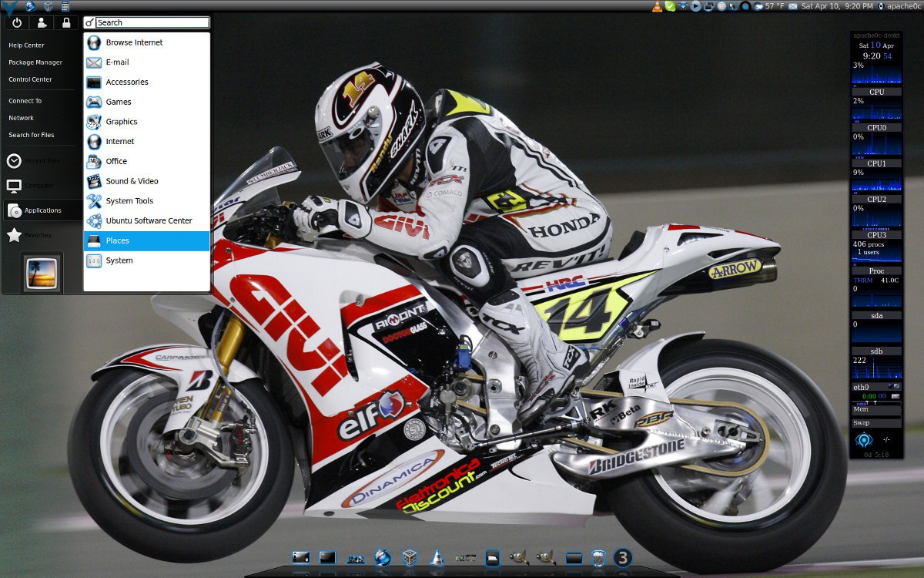Click the lock screen padlock button

click(x=66, y=23)
